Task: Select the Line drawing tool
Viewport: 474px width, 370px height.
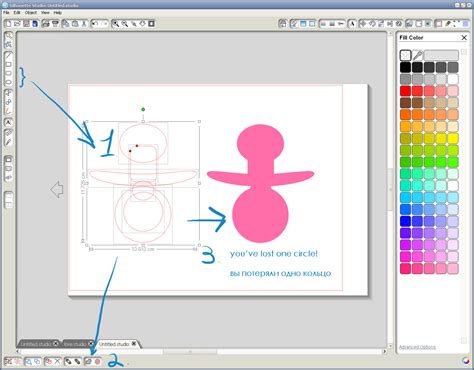Action: click(9, 55)
